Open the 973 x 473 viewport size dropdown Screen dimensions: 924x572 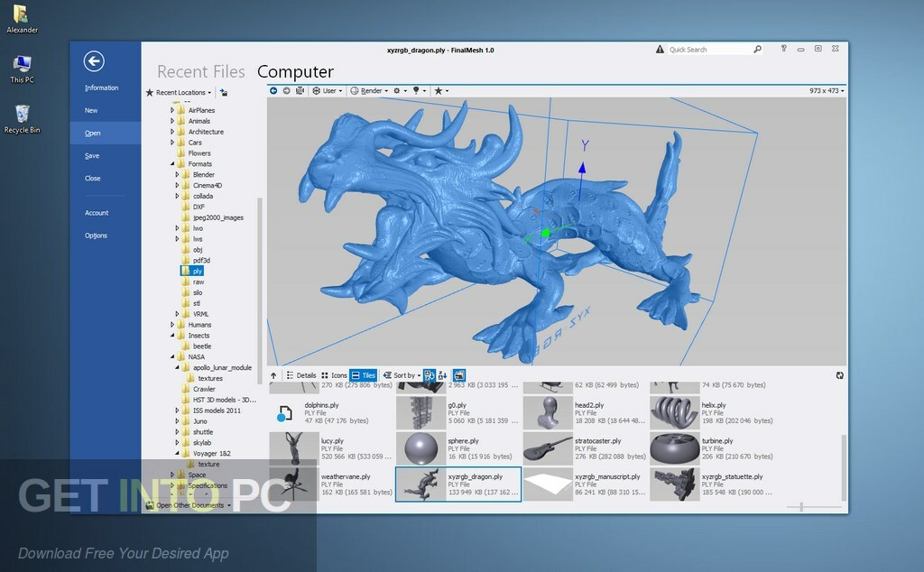click(x=827, y=91)
